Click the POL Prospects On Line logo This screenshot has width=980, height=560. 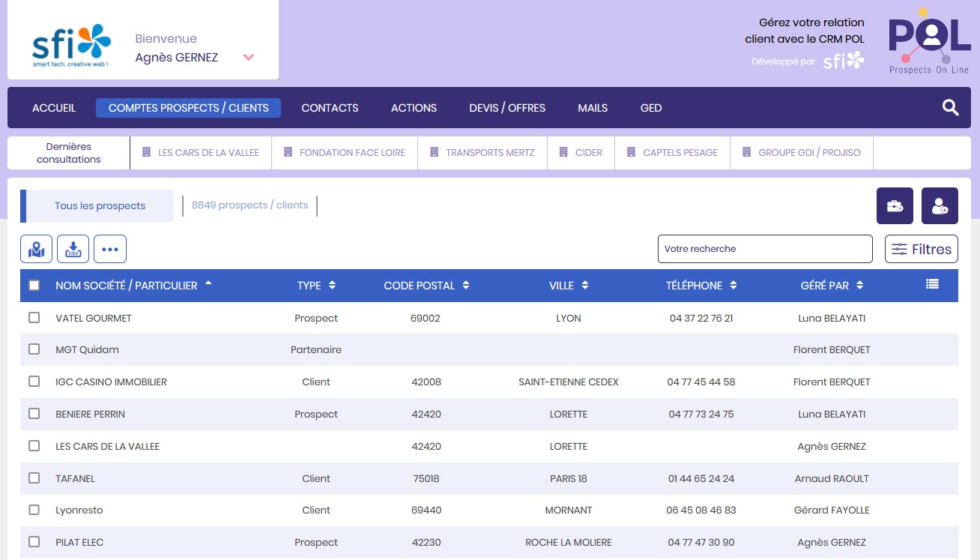point(929,41)
